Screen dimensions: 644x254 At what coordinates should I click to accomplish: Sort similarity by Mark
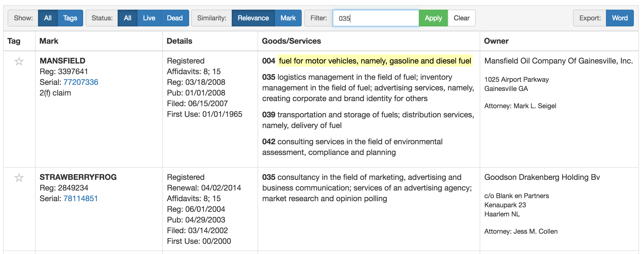click(288, 18)
